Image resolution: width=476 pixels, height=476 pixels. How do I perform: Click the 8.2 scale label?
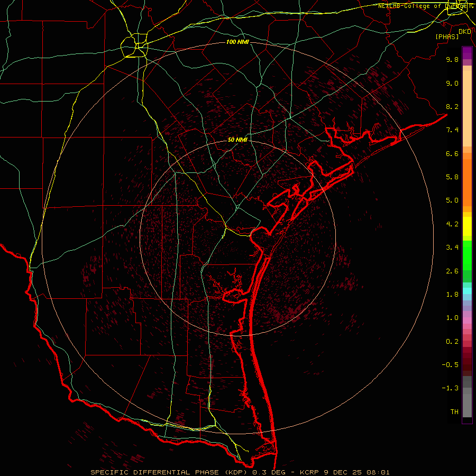point(452,106)
